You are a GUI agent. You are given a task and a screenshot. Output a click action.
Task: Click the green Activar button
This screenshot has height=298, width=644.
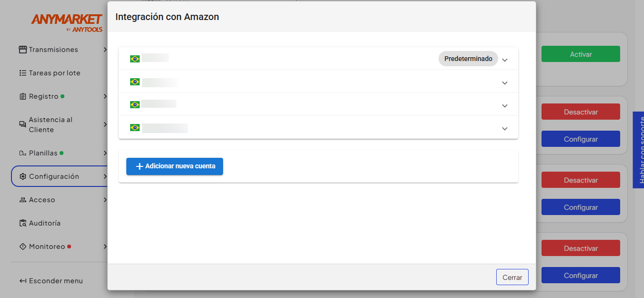[581, 54]
